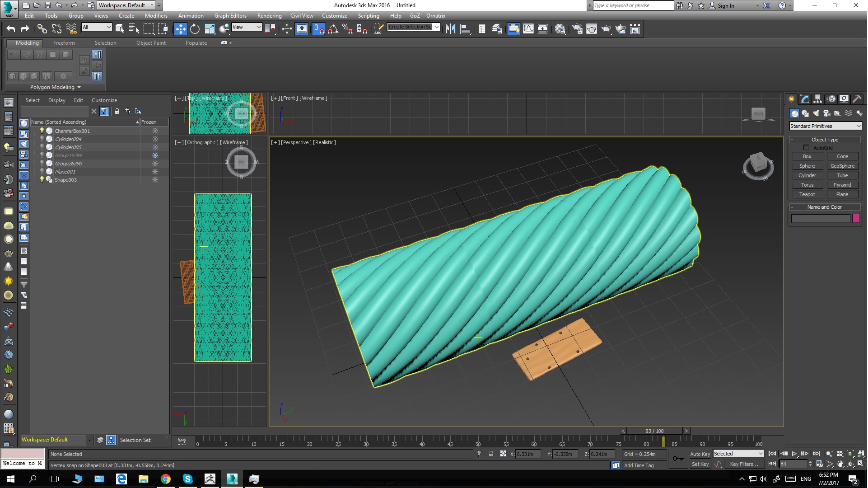Toggle the Percent Snap button

click(x=347, y=29)
